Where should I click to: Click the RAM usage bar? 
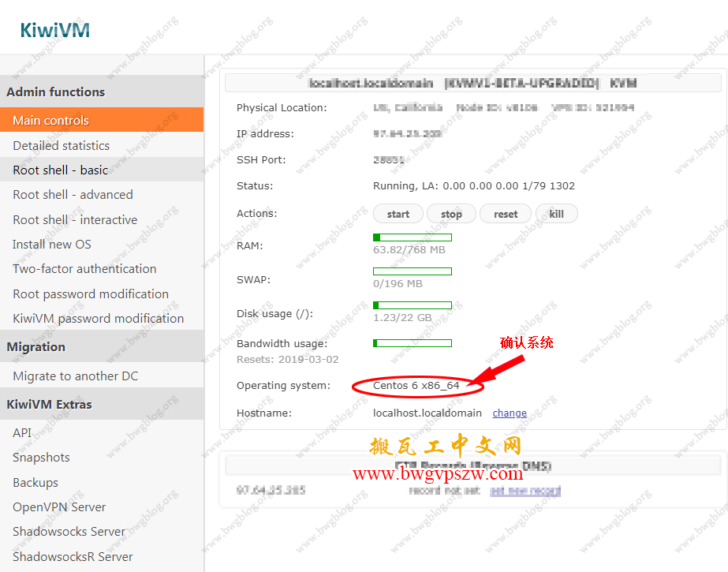point(413,237)
